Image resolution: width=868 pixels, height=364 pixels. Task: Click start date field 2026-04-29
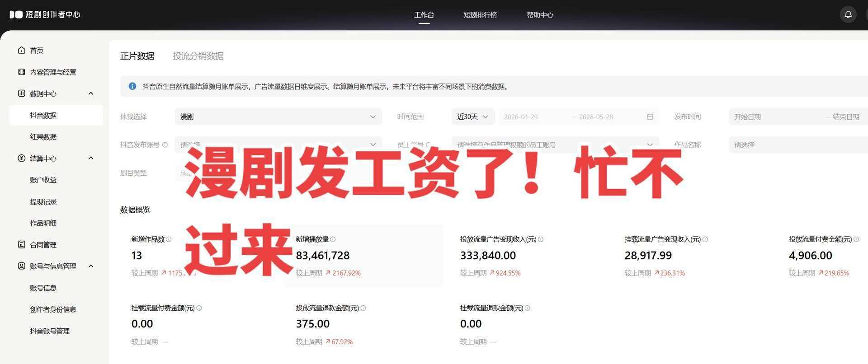(x=521, y=117)
